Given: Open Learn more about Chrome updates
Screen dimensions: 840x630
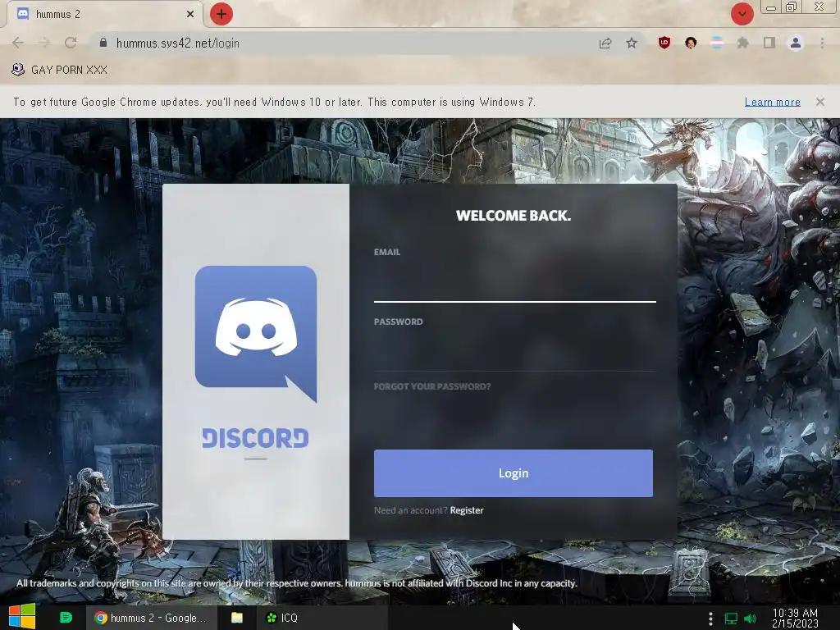Looking at the screenshot, I should click(772, 102).
